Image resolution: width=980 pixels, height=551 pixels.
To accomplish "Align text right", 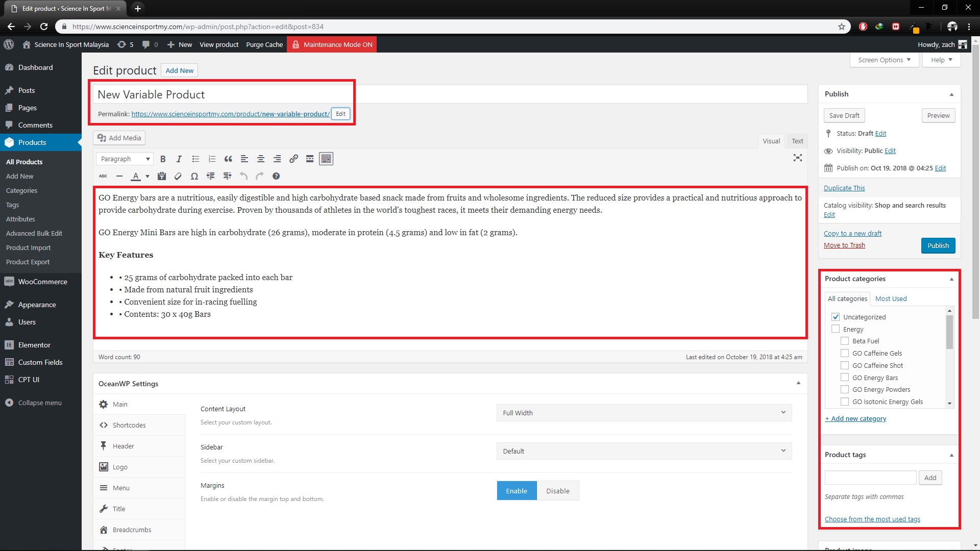I will coord(277,159).
